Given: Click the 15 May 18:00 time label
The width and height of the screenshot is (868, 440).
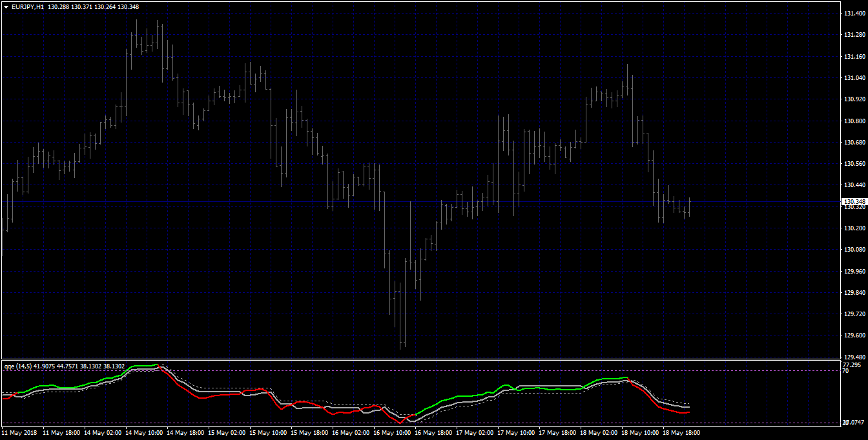Looking at the screenshot, I should click(x=309, y=433).
